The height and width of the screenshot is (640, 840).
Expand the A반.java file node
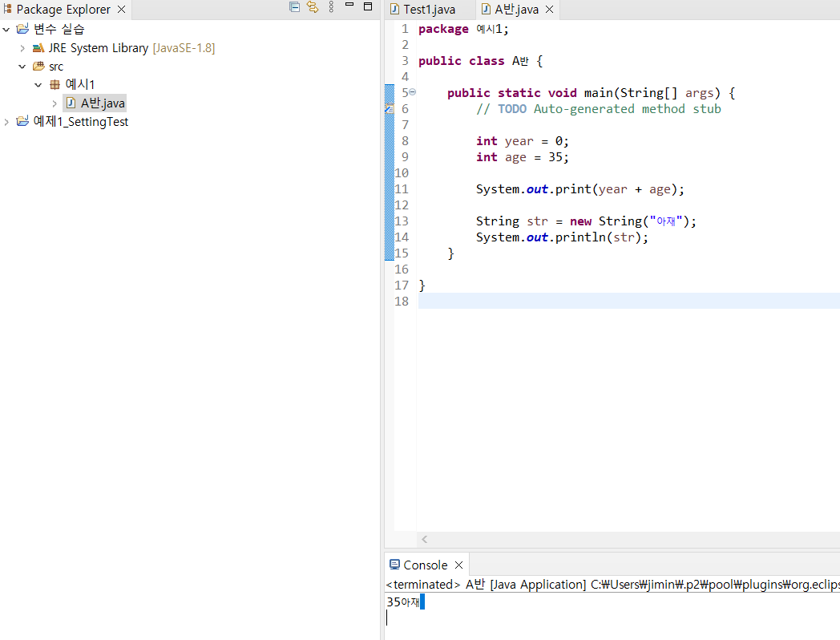tap(55, 103)
